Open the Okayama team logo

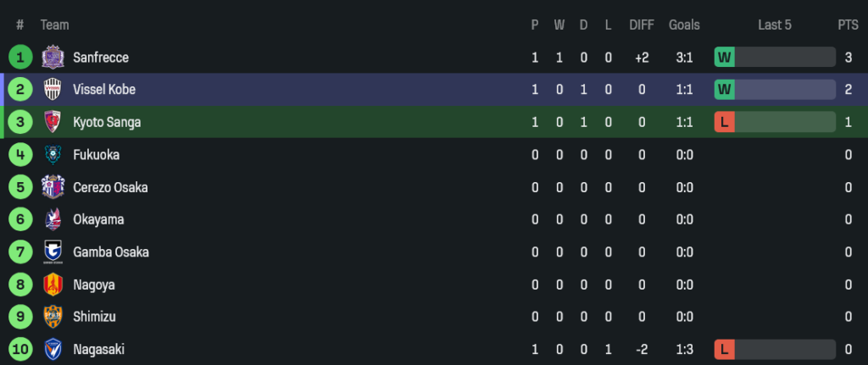pyautogui.click(x=53, y=219)
